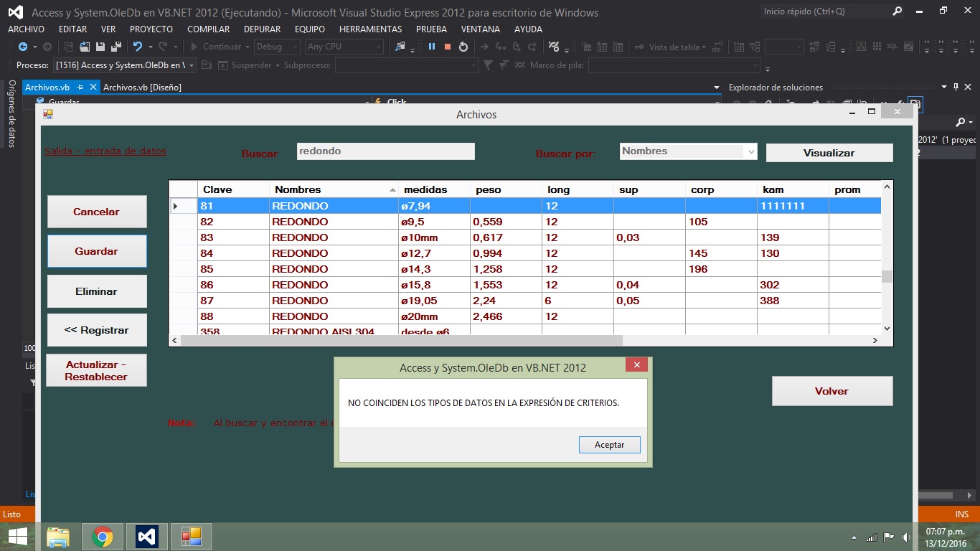Expand the Vista de tabla dropdown
Screen dimensions: 980x551
[x=704, y=47]
